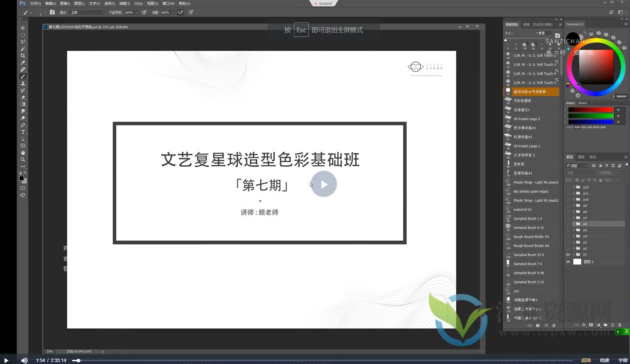Show the P1 group visibility eye
This screenshot has width=630, height=364.
click(x=568, y=254)
